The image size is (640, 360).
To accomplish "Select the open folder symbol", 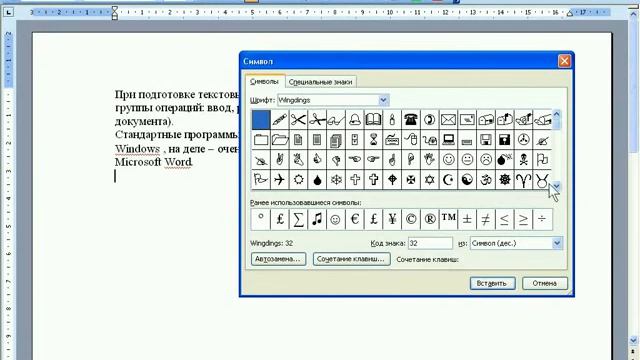I will coord(280,140).
